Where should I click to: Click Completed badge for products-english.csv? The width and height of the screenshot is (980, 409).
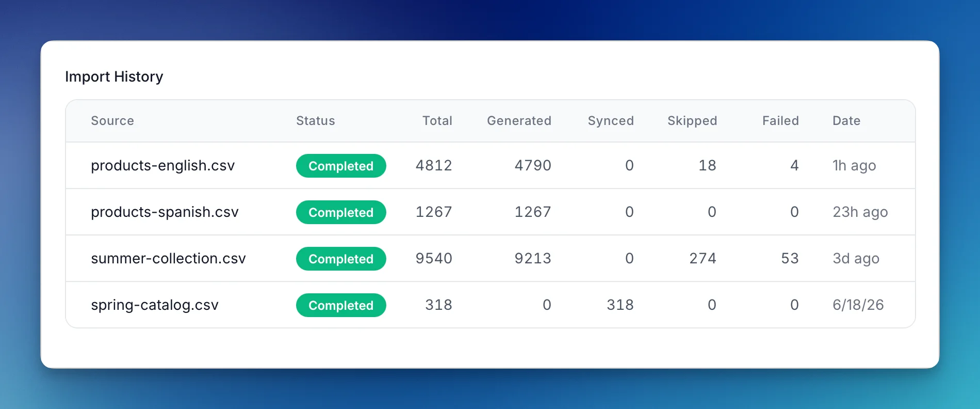(x=341, y=166)
